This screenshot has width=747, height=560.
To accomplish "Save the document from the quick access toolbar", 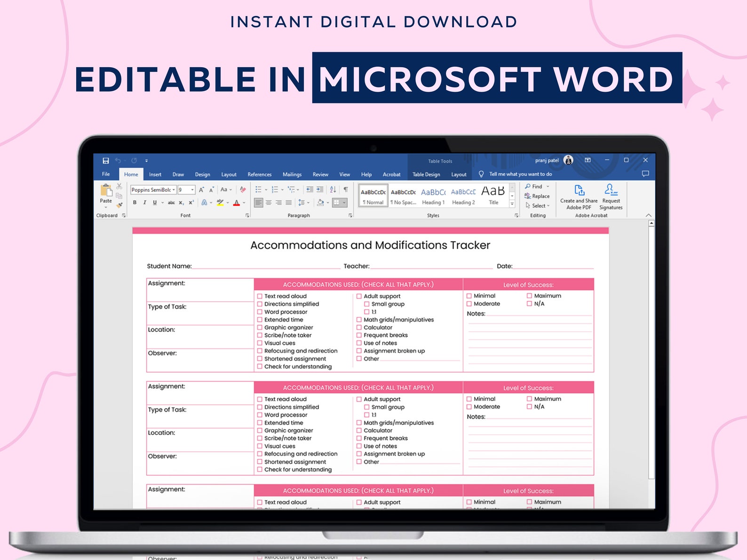I will click(106, 161).
